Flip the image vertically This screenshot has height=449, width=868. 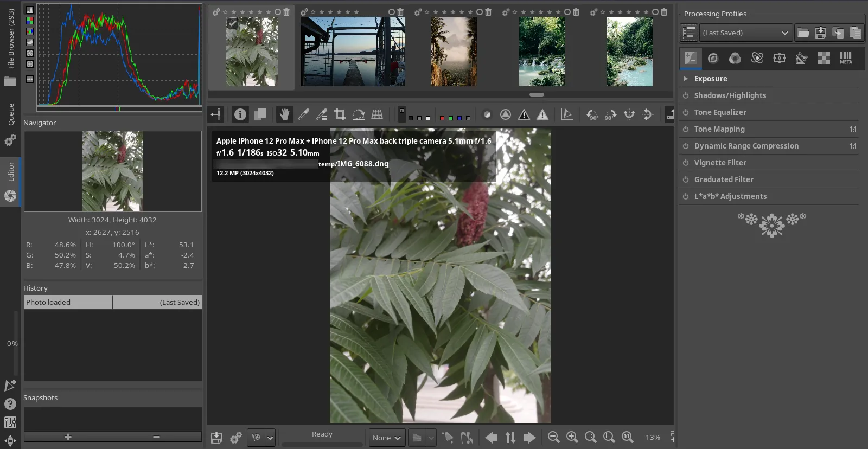[647, 114]
